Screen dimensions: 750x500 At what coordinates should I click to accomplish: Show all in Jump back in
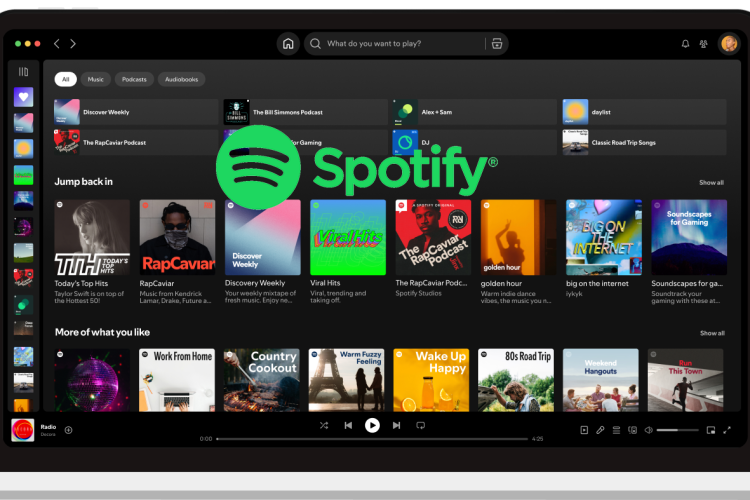pos(711,182)
